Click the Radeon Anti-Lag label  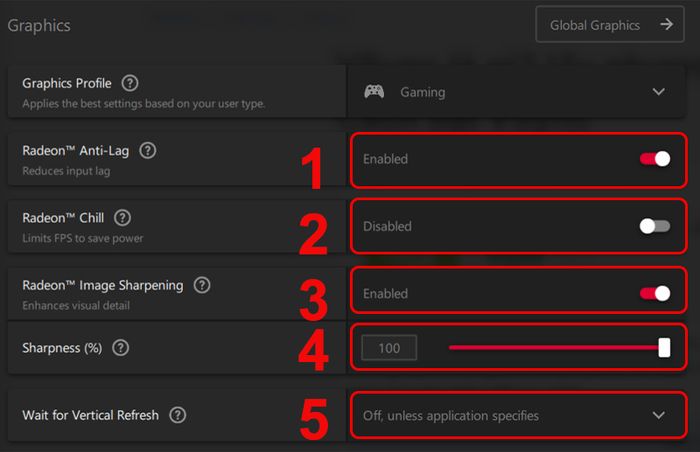click(x=75, y=151)
